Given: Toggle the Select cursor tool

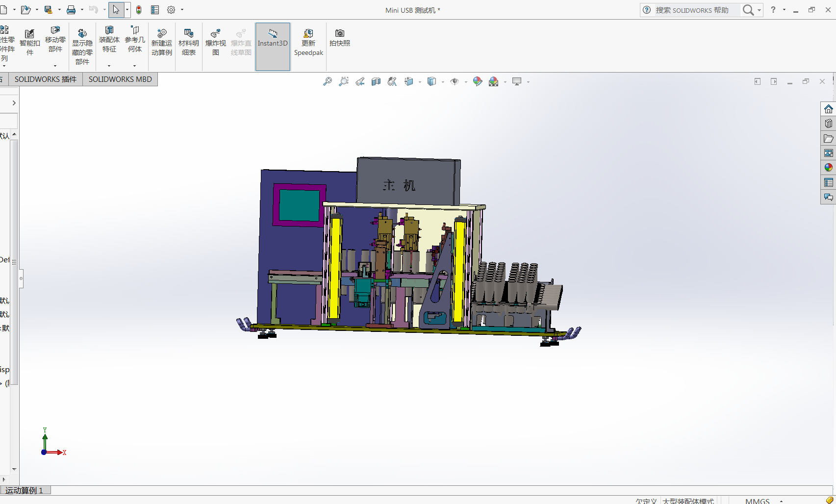Looking at the screenshot, I should [116, 10].
